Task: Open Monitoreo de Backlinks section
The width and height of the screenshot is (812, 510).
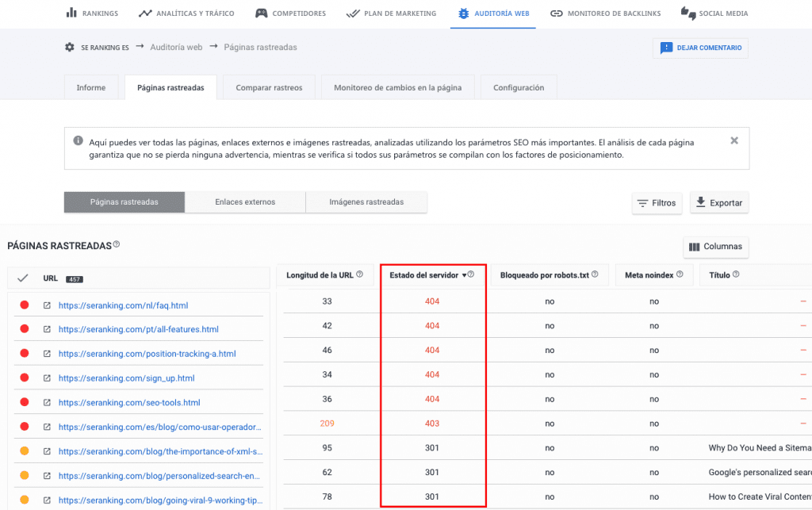Action: click(605, 13)
